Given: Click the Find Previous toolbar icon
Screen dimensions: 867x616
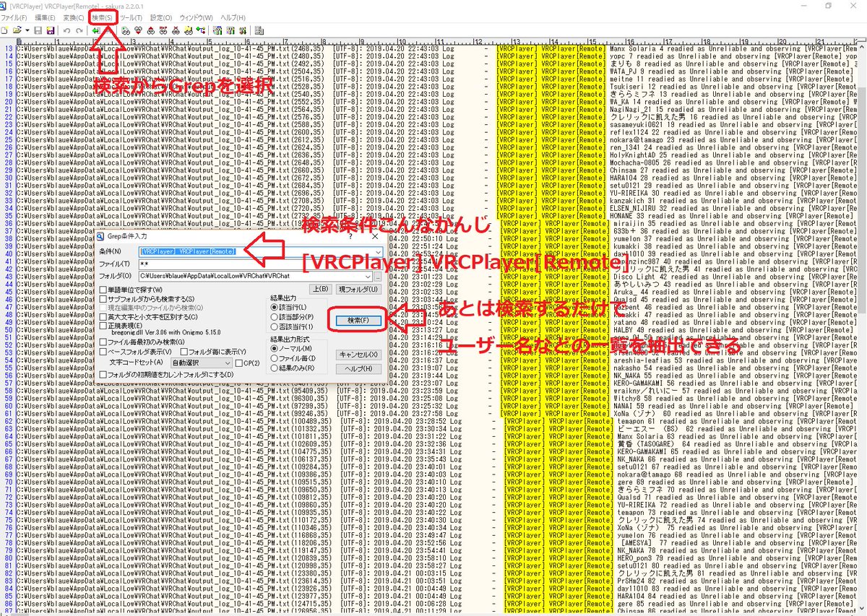Looking at the screenshot, I should pyautogui.click(x=150, y=30).
